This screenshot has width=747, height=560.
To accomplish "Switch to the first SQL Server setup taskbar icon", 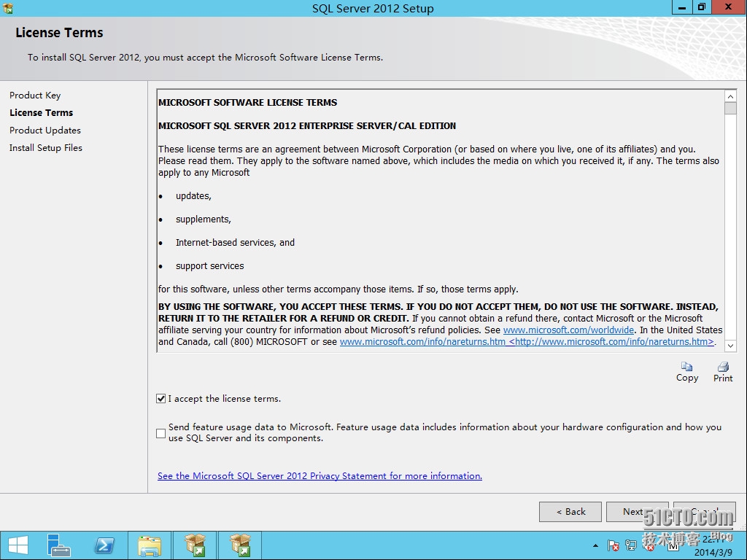I will tap(195, 545).
